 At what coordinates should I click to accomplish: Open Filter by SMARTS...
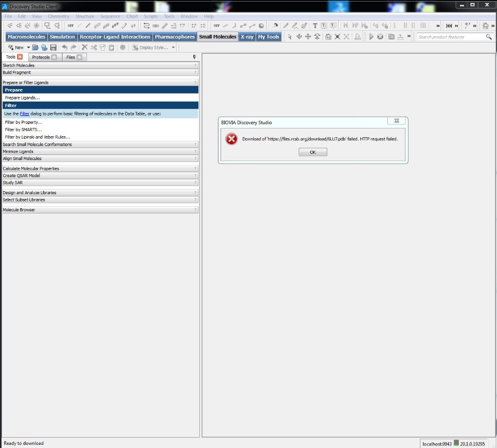point(23,129)
